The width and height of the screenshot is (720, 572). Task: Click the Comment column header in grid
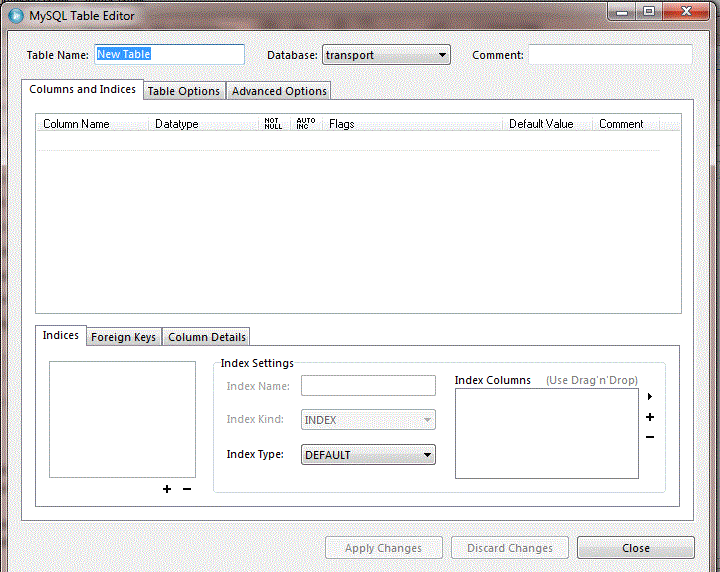point(626,123)
